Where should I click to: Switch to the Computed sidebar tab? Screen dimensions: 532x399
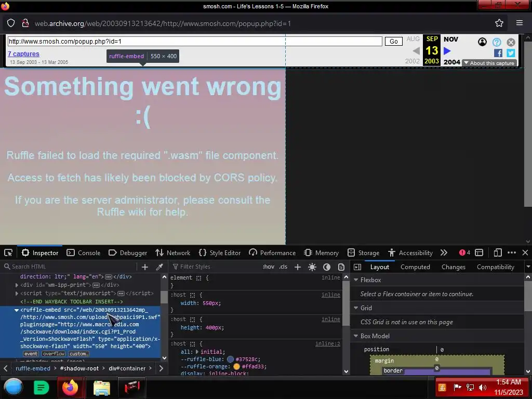click(x=415, y=267)
